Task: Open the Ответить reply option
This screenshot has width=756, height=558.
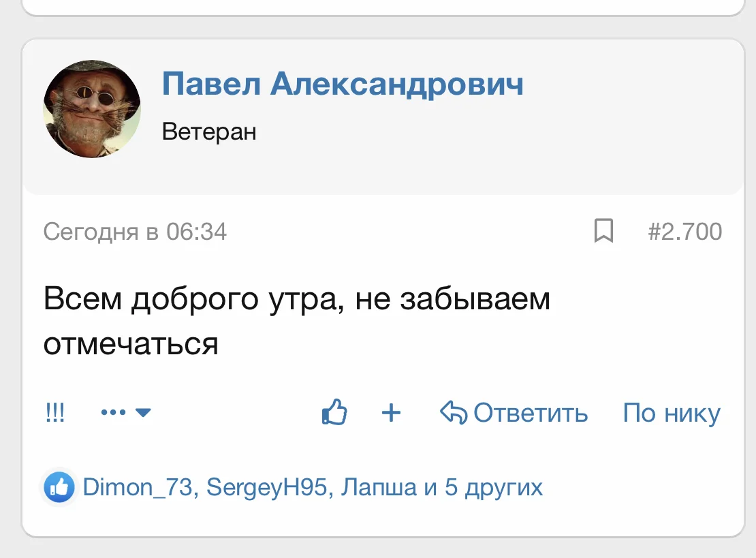Action: pos(531,412)
